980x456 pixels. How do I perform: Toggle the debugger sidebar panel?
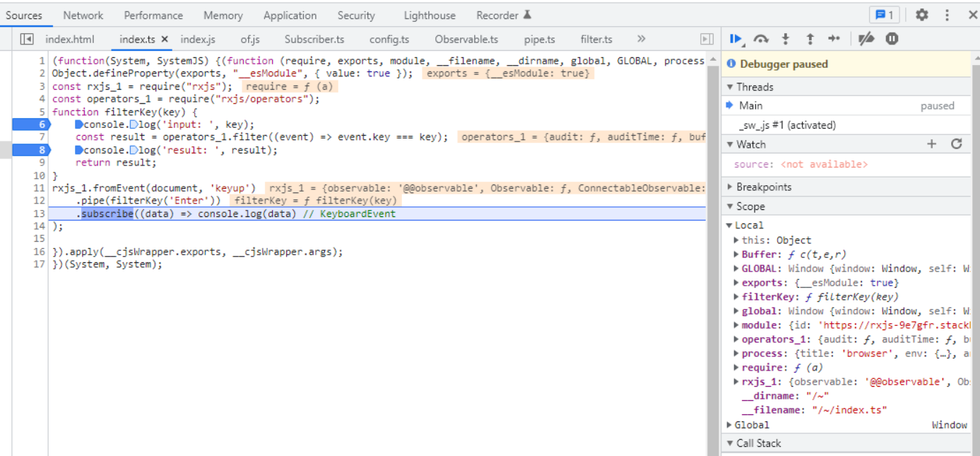(706, 39)
